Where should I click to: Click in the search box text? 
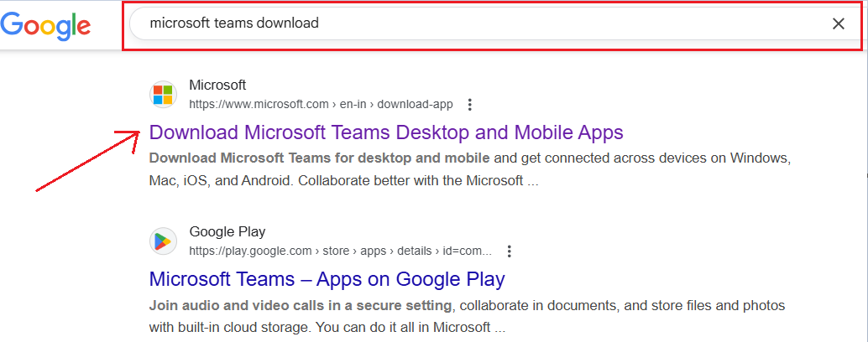[234, 23]
